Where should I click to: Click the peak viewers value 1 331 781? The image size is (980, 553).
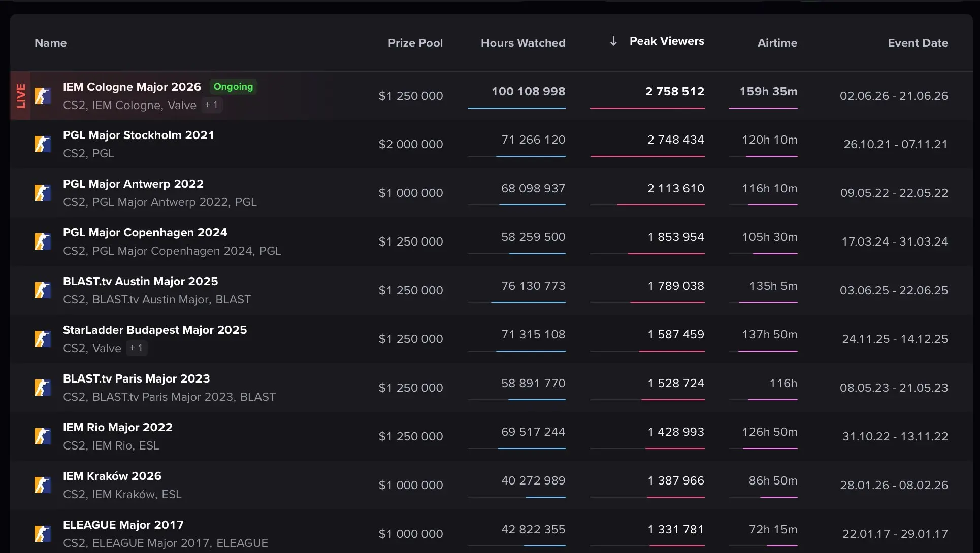(x=676, y=529)
